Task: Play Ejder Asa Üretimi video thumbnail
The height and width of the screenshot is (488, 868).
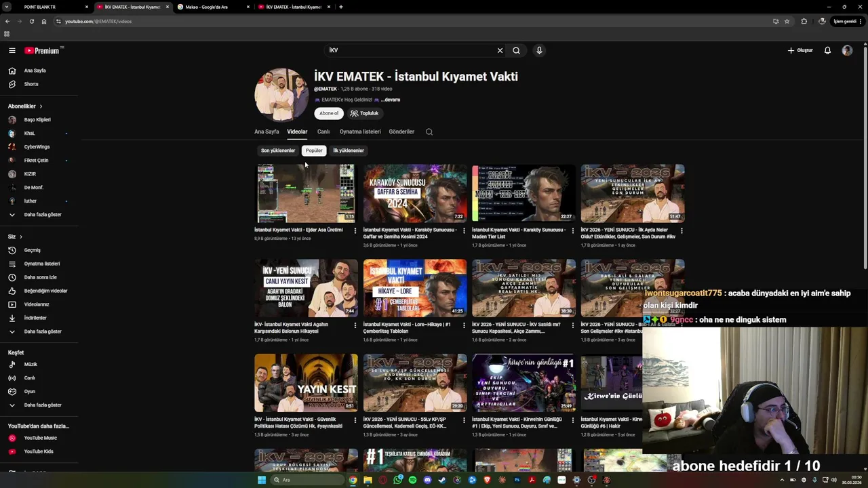Action: [x=306, y=193]
